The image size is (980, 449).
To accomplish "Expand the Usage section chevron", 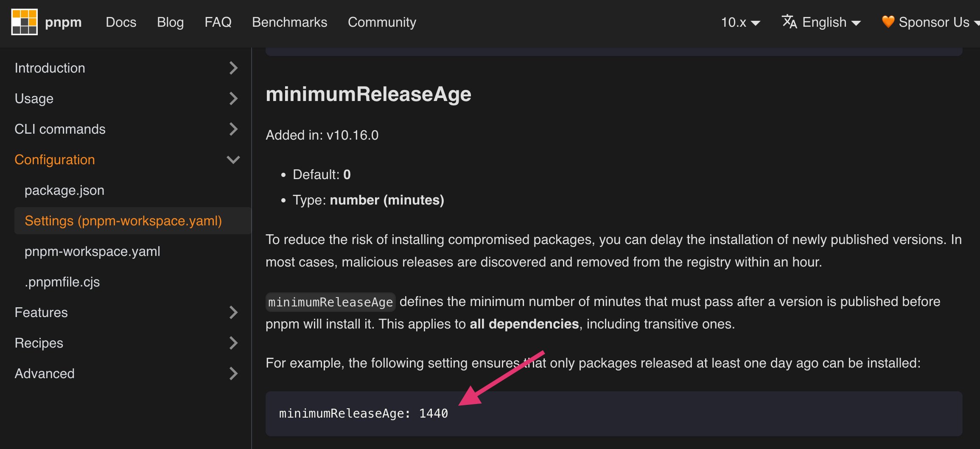I will (x=233, y=98).
